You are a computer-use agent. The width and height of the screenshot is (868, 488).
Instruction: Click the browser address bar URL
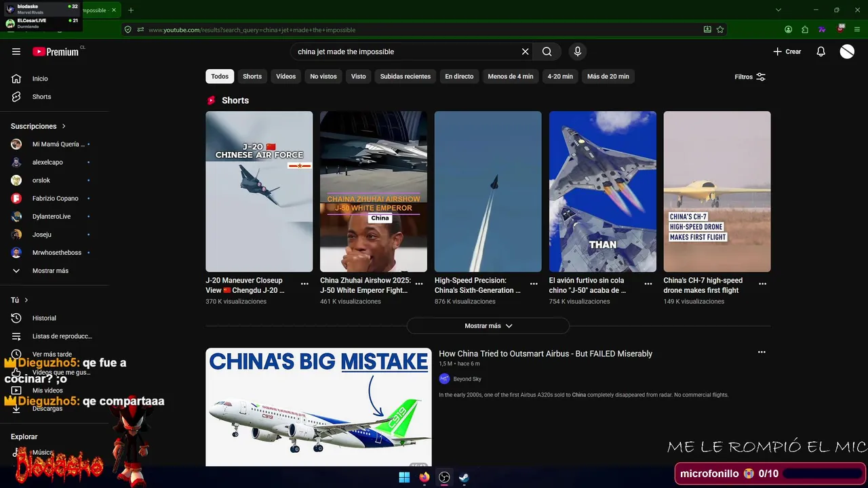[252, 30]
